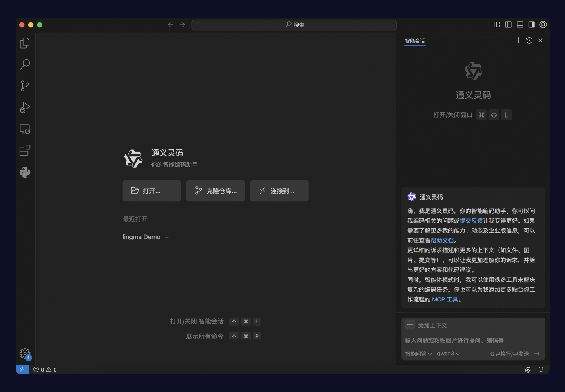This screenshot has height=392, width=565.
Task: Open the Source Control view
Action: (25, 86)
